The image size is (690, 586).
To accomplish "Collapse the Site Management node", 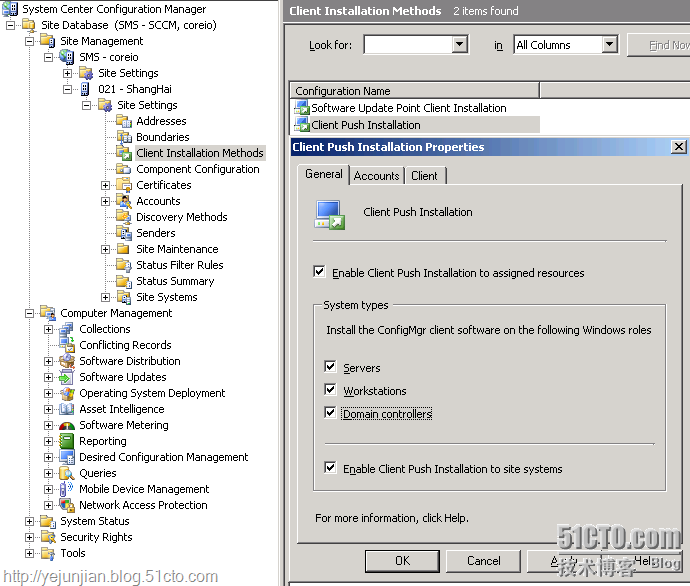I will click(29, 41).
